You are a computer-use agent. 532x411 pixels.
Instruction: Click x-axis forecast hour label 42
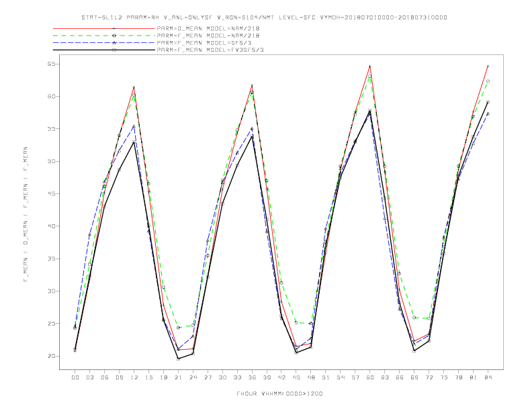(x=281, y=377)
